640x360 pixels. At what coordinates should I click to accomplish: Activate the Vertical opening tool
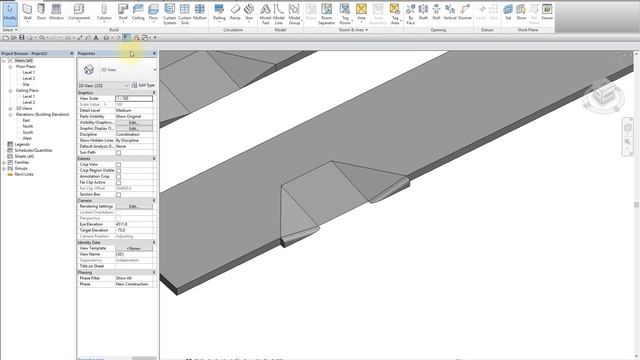click(x=450, y=12)
